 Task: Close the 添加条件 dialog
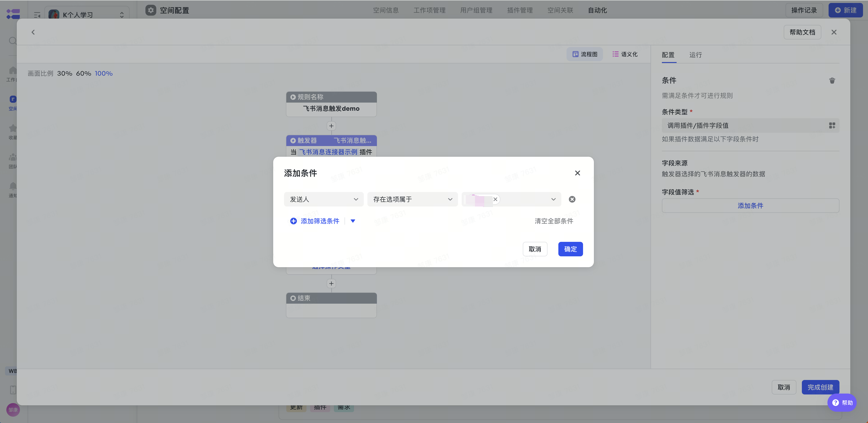coord(578,173)
